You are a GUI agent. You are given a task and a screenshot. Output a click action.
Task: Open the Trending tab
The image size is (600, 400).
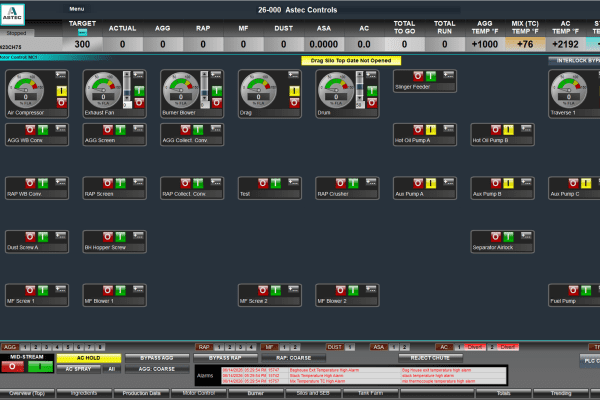(x=561, y=393)
